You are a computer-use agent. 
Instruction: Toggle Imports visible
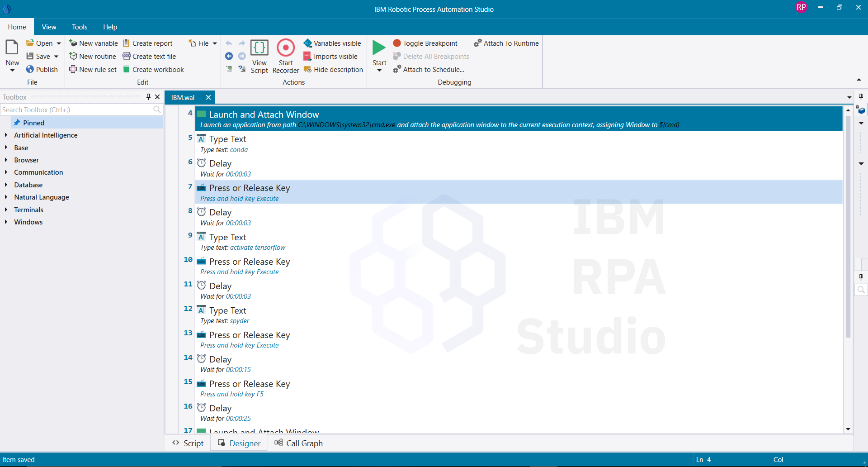330,56
